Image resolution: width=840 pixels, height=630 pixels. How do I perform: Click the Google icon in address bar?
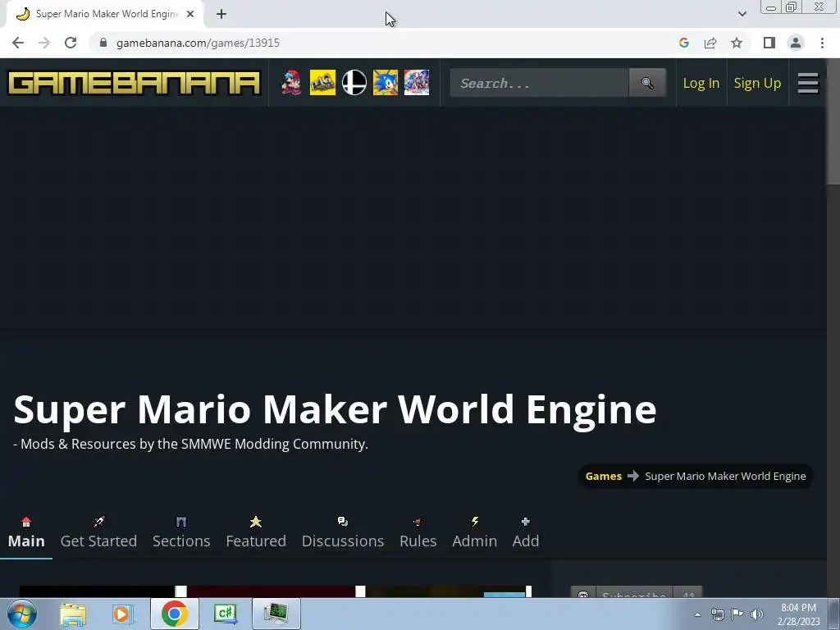683,43
